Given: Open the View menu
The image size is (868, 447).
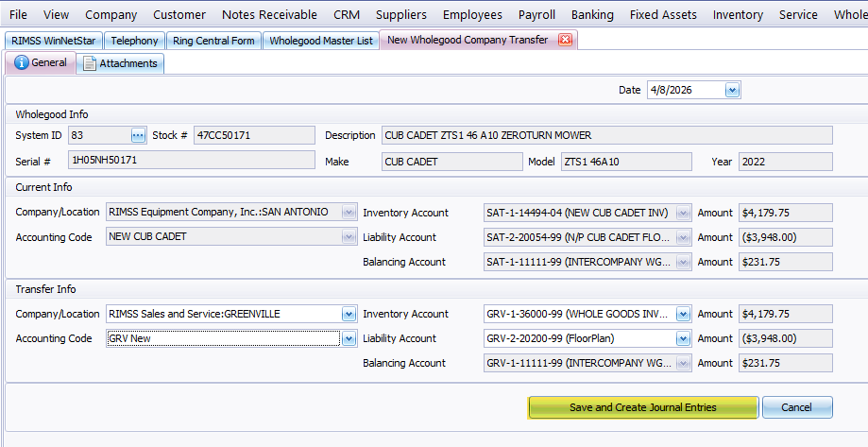Looking at the screenshot, I should [57, 14].
